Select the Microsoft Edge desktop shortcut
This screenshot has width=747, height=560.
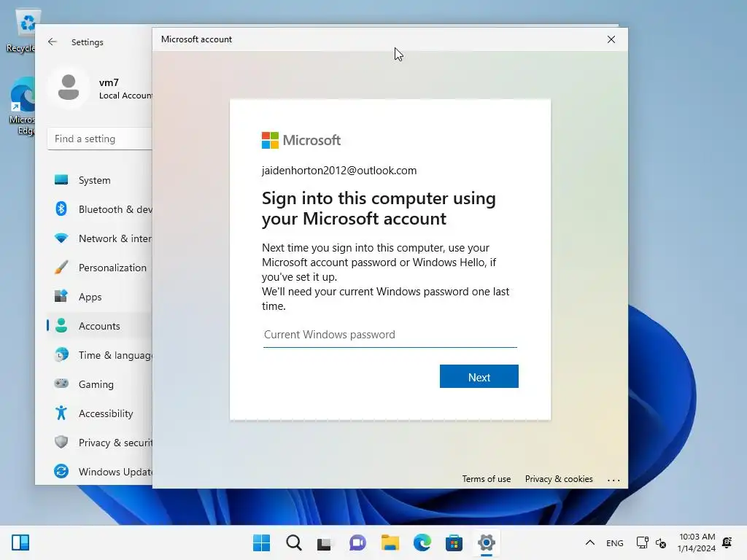click(x=21, y=106)
